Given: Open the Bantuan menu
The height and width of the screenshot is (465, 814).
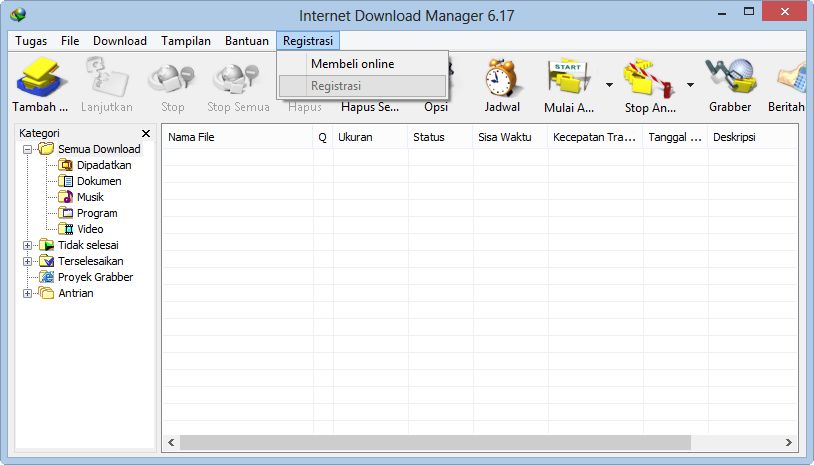Looking at the screenshot, I should coord(247,41).
